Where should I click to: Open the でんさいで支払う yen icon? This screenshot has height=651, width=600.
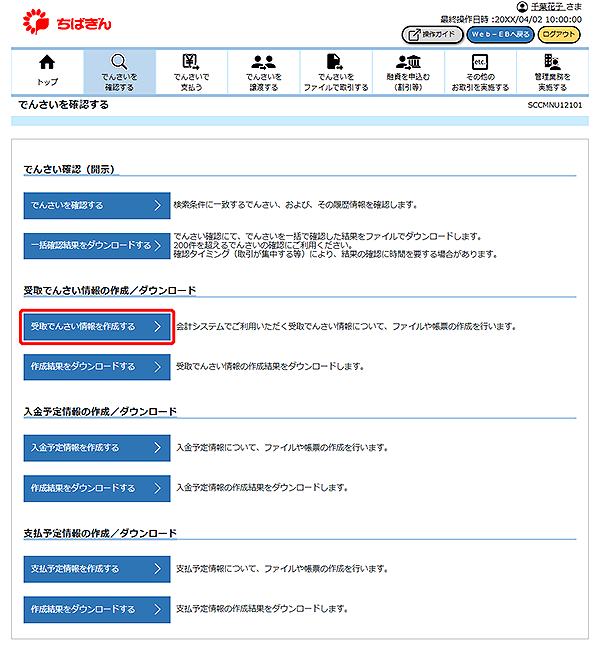191,62
